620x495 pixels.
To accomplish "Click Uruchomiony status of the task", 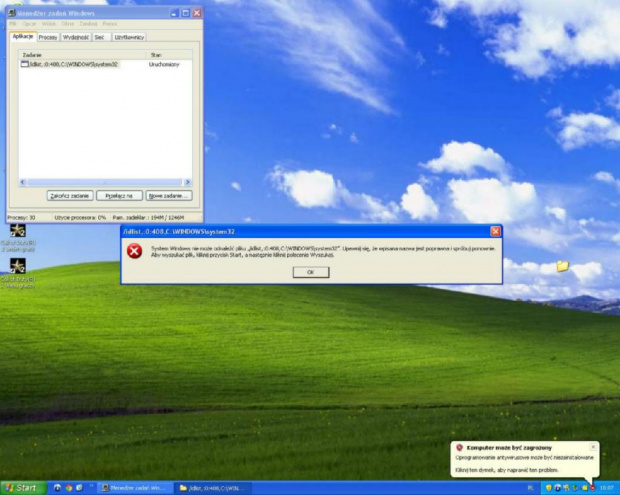I will pyautogui.click(x=164, y=64).
